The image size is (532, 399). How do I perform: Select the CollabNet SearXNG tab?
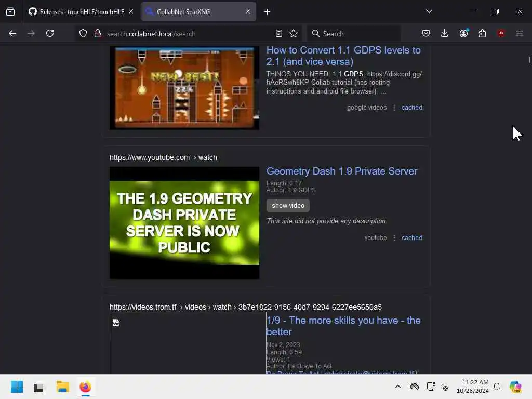click(198, 12)
